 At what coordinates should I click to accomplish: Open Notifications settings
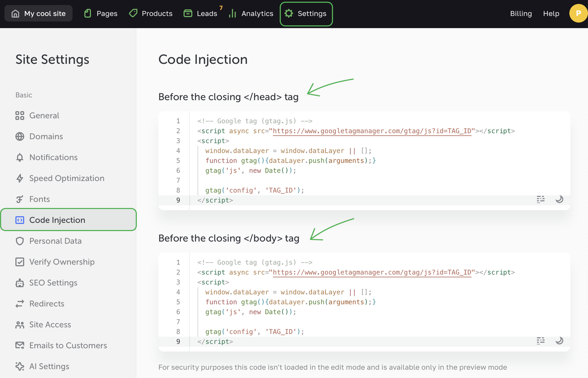53,157
